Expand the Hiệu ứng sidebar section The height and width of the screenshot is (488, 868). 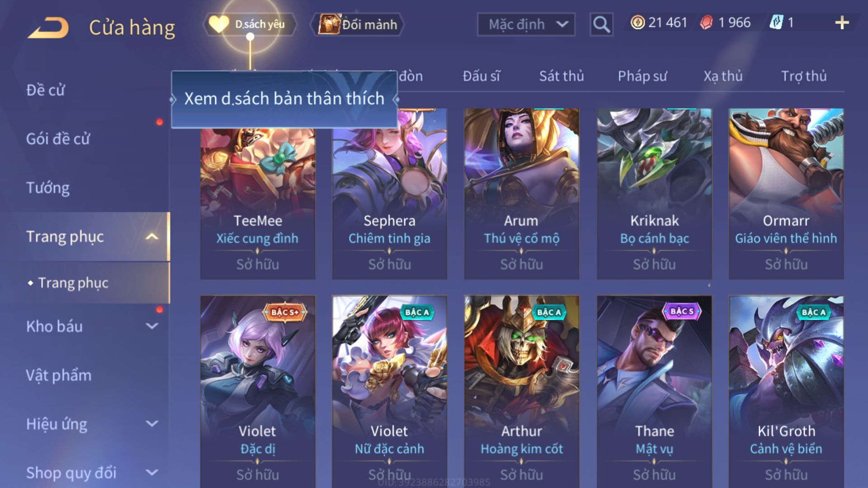click(152, 424)
